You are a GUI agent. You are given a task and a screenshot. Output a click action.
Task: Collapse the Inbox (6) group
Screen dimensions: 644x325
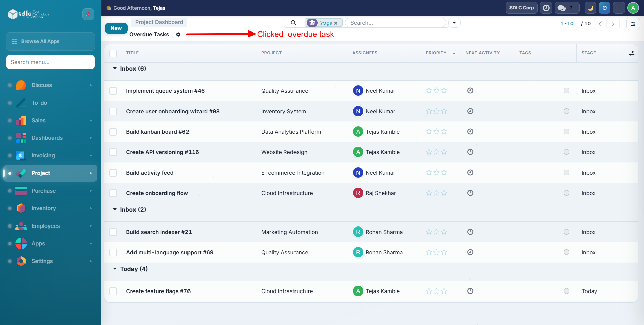pos(115,69)
